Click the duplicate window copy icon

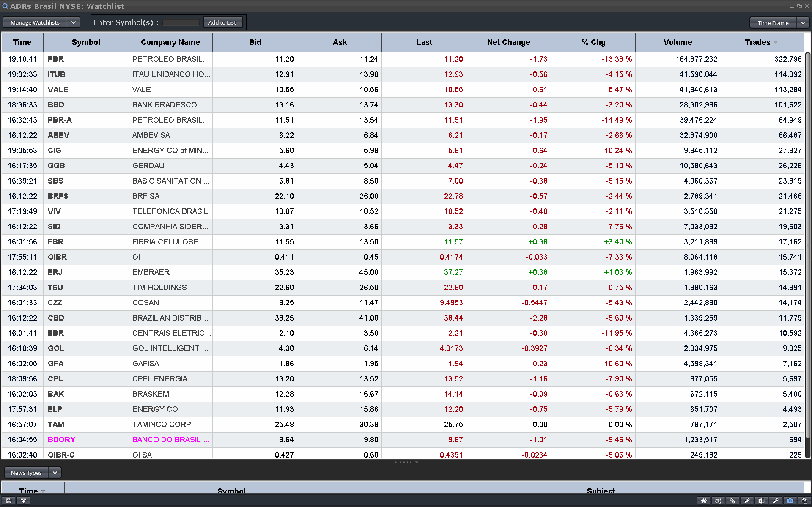(x=804, y=501)
